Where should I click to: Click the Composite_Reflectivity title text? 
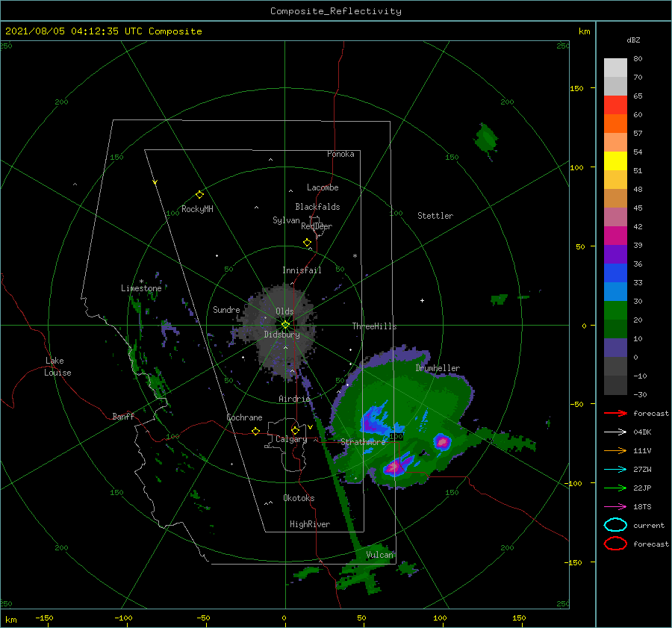(x=336, y=11)
